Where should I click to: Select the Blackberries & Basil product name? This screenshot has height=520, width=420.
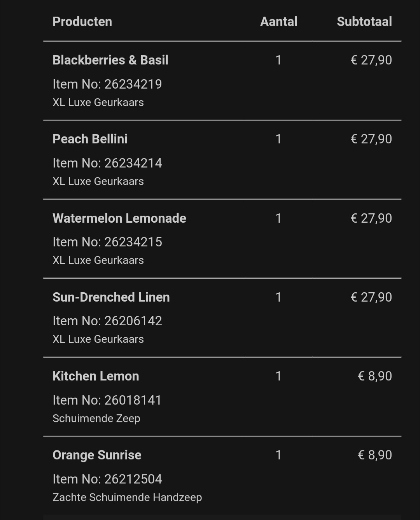(110, 60)
